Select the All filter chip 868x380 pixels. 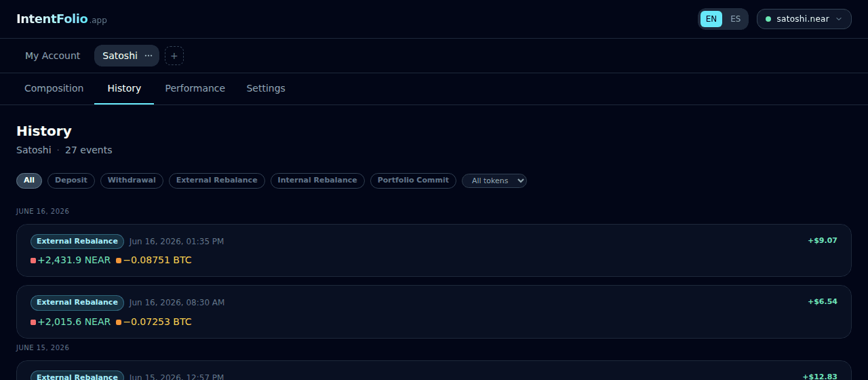point(29,180)
